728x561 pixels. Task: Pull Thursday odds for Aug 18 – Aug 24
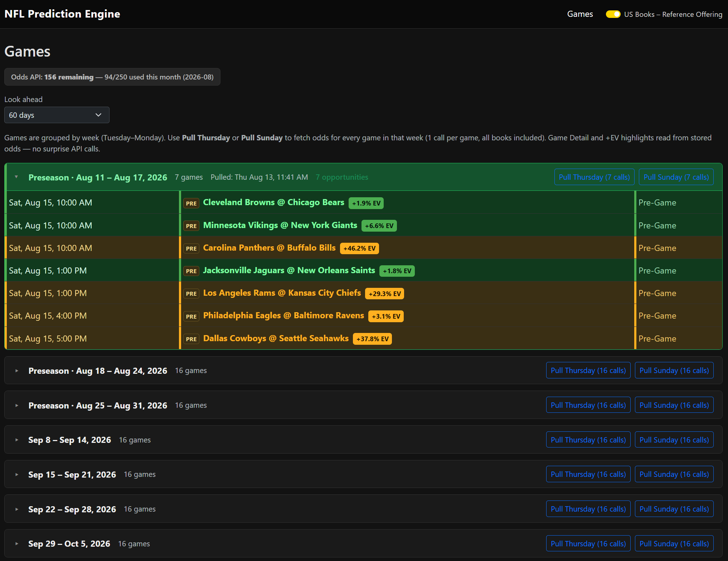coord(588,370)
